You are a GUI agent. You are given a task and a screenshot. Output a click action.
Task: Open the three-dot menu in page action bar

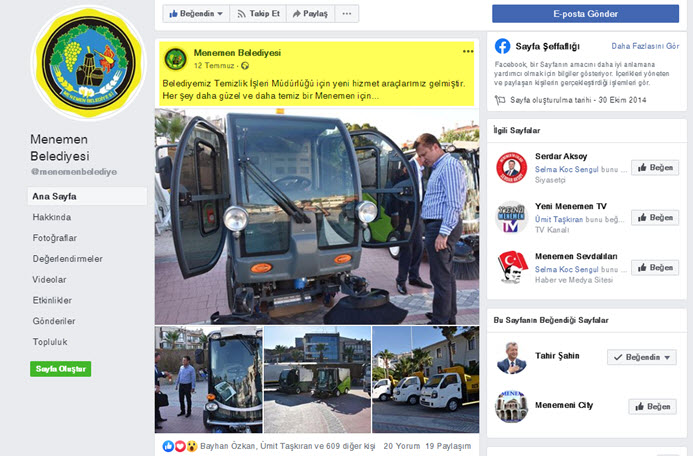[346, 14]
